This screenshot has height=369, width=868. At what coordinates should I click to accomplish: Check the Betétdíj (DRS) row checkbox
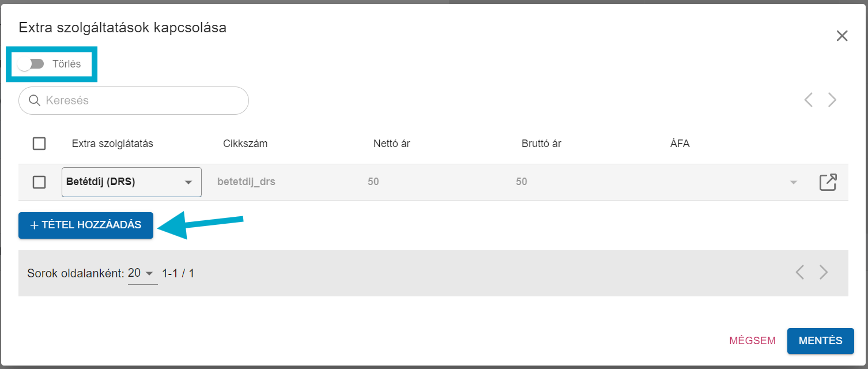click(39, 182)
